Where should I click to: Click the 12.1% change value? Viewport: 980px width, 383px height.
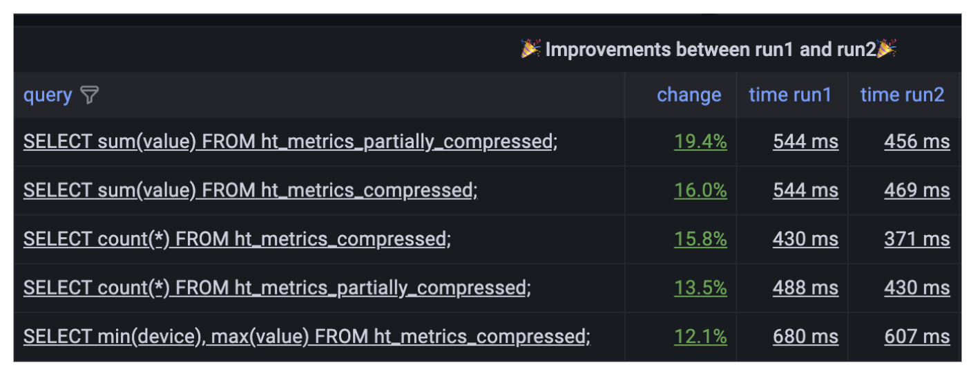click(x=700, y=337)
